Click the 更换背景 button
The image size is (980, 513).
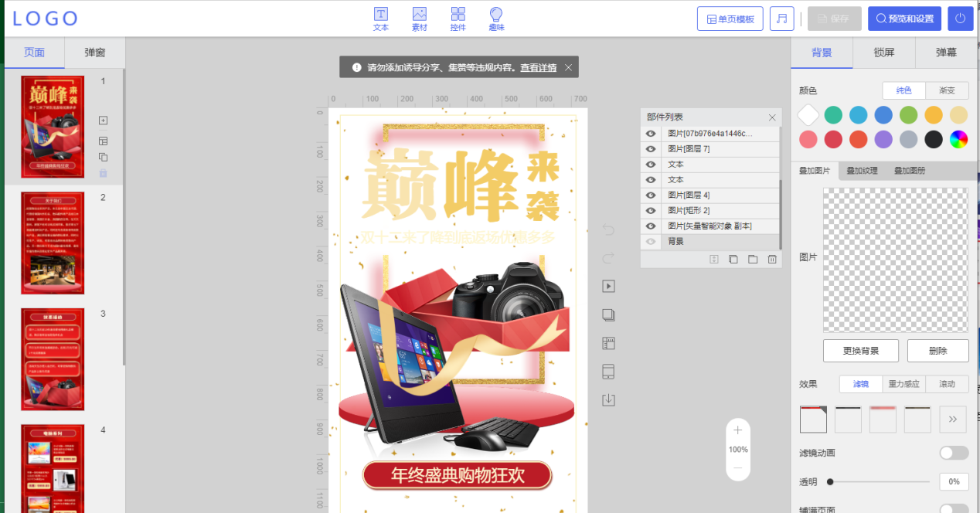[x=860, y=350]
